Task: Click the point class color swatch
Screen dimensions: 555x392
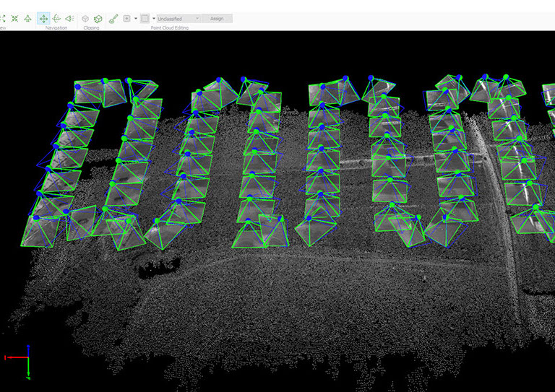Action: (145, 18)
